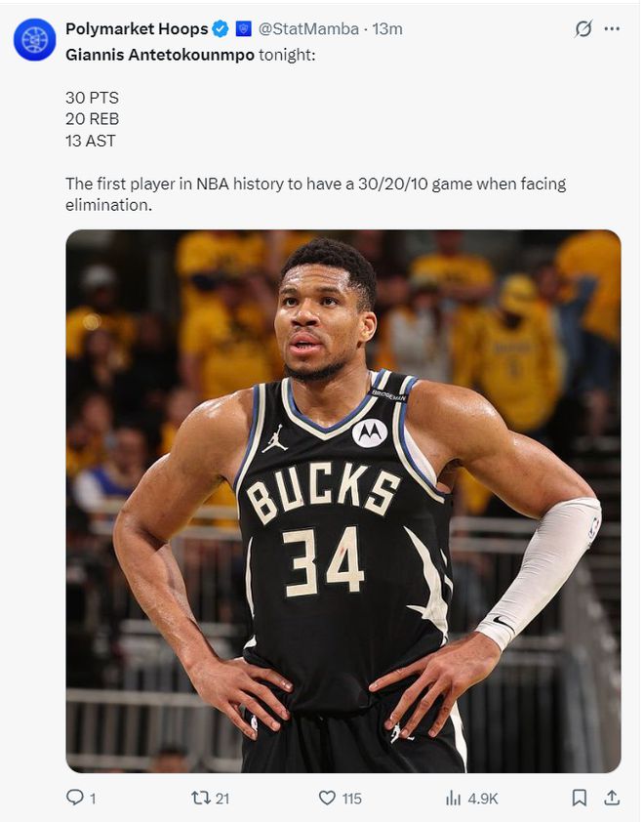Viewport: 644px width, 822px height.
Task: Click the 30/20/10 elimination game sentence
Action: 315,194
